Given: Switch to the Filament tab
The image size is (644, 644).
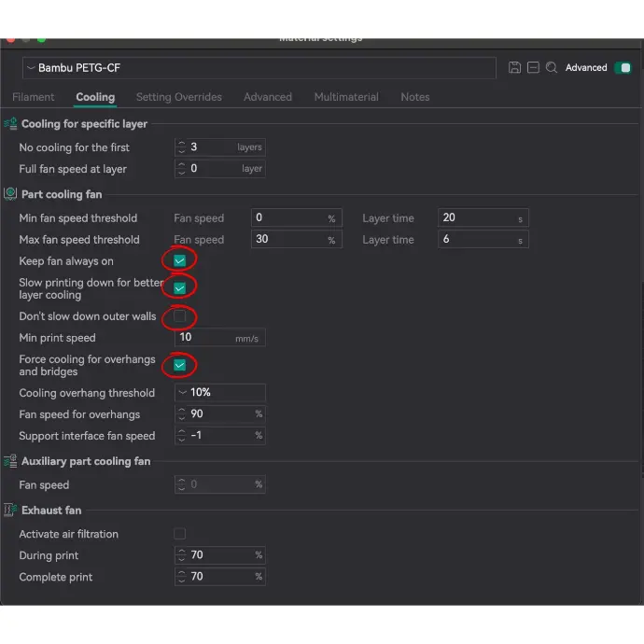Looking at the screenshot, I should 34,97.
